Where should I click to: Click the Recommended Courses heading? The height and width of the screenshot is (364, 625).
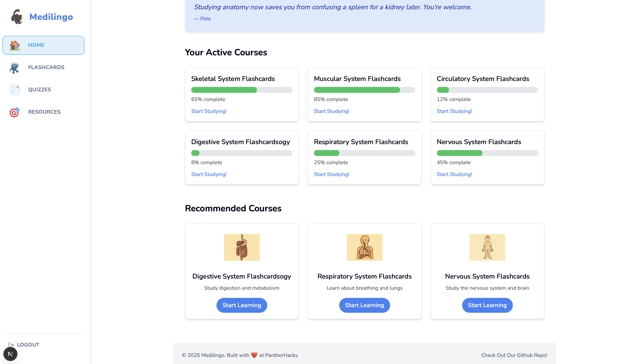point(233,208)
